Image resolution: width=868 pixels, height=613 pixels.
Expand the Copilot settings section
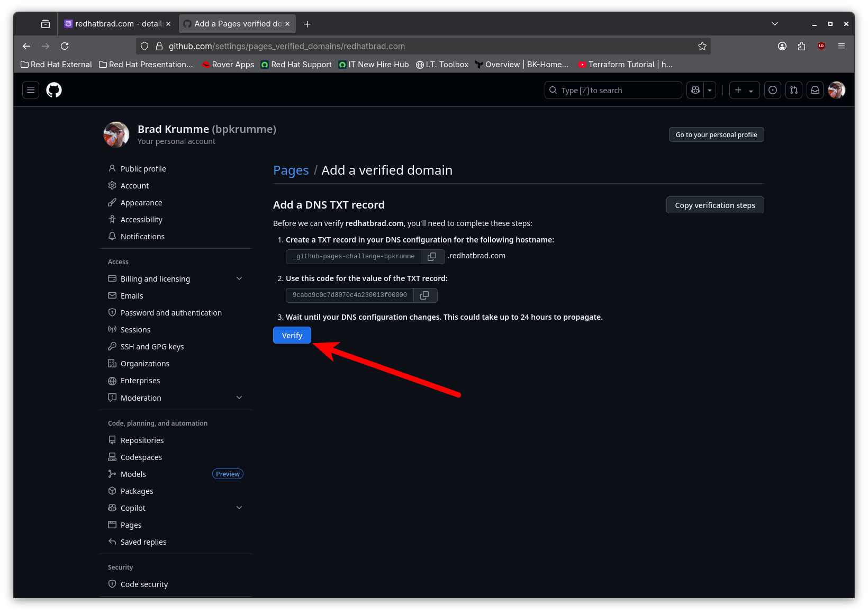pos(176,508)
